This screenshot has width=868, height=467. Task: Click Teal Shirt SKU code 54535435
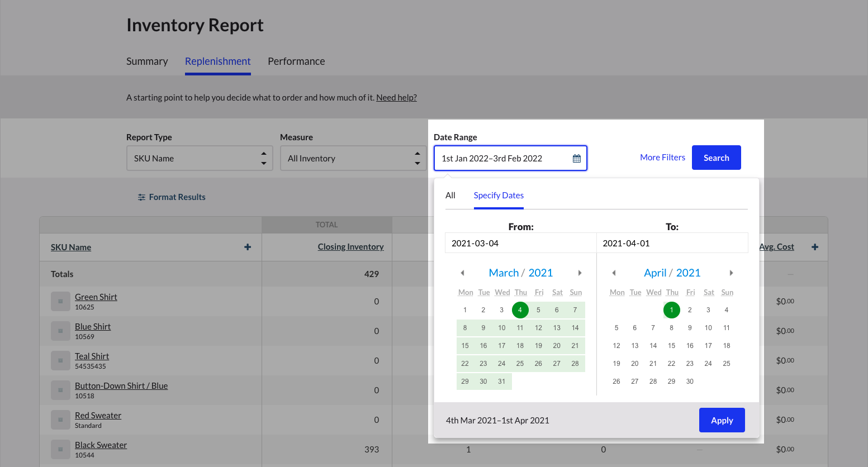(91, 366)
